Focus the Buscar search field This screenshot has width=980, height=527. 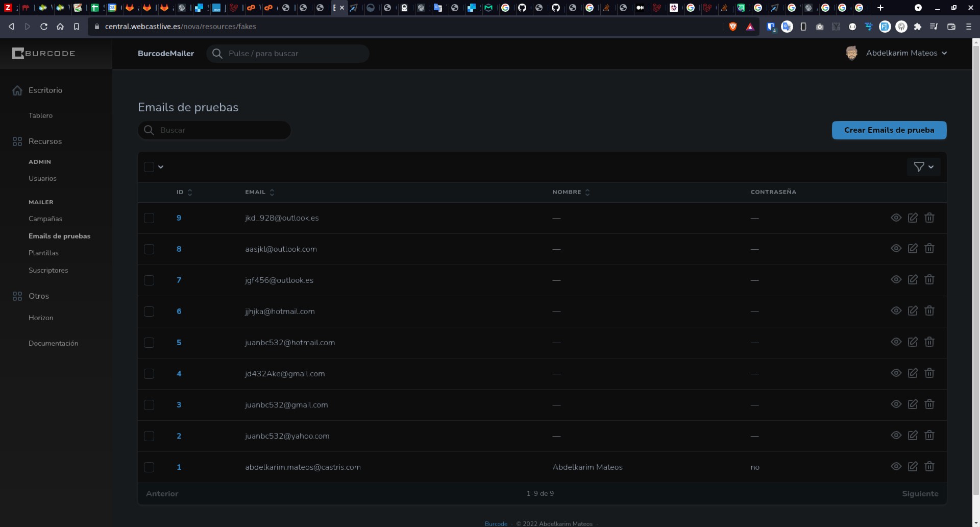219,130
